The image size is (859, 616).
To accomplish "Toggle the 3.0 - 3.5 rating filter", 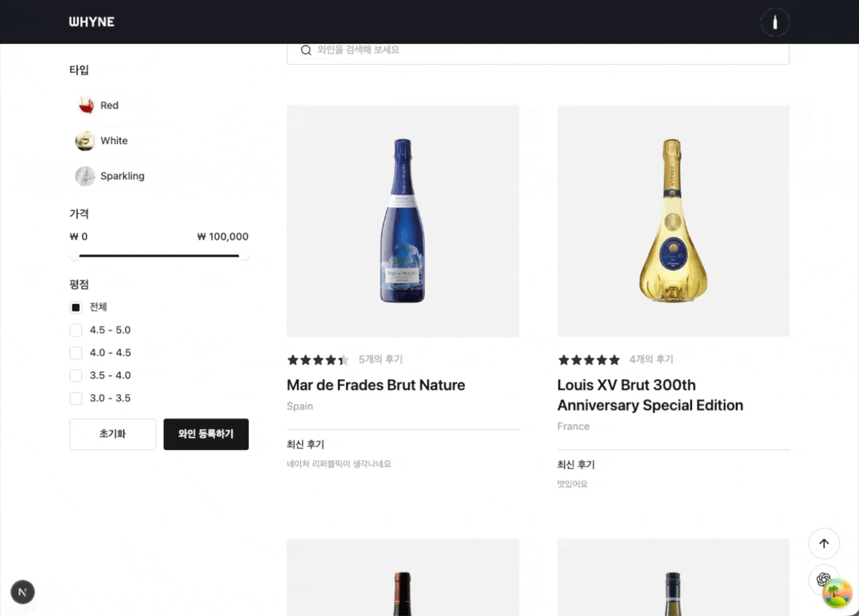I will click(x=76, y=398).
